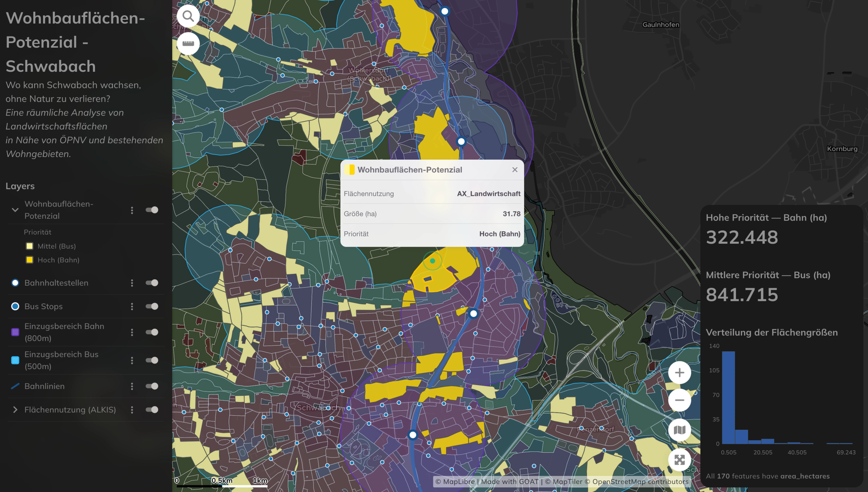Open the basemap selector
The image size is (868, 492).
click(680, 430)
